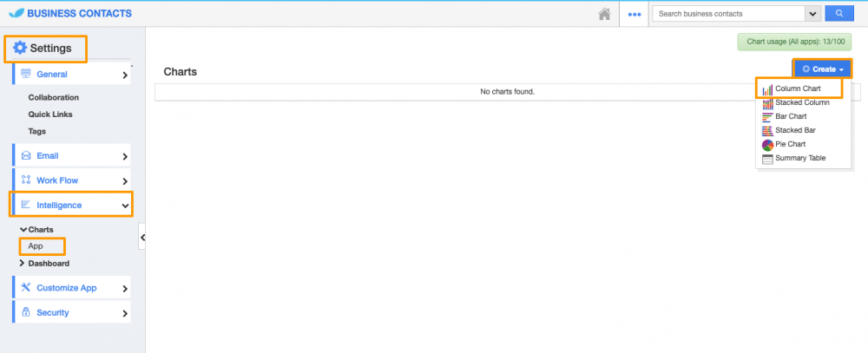Viewport: 868px width, 353px height.
Task: Expand the Dashboard tree item
Action: pyautogui.click(x=23, y=263)
